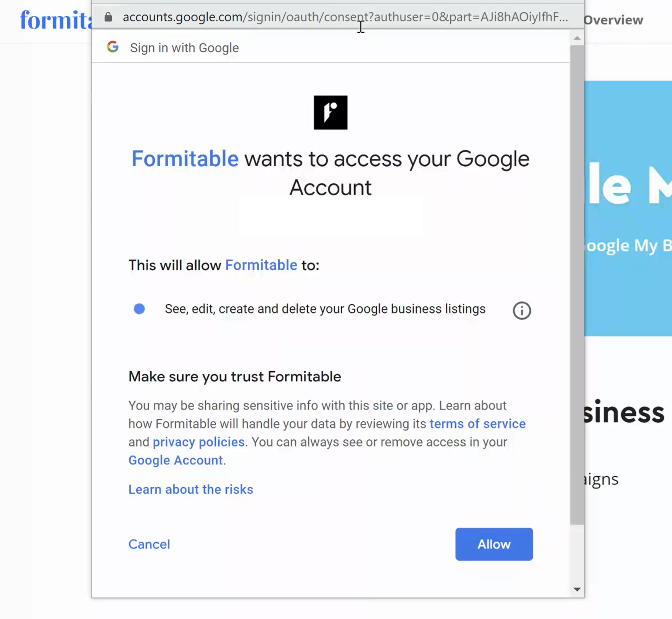672x619 pixels.
Task: Cancel the Google sign-in consent
Action: tap(149, 544)
